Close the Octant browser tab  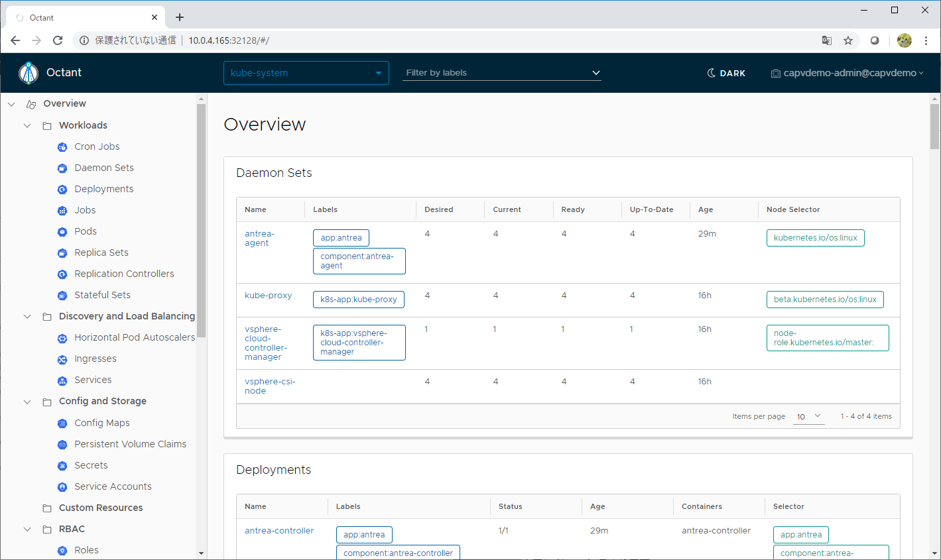coord(155,18)
